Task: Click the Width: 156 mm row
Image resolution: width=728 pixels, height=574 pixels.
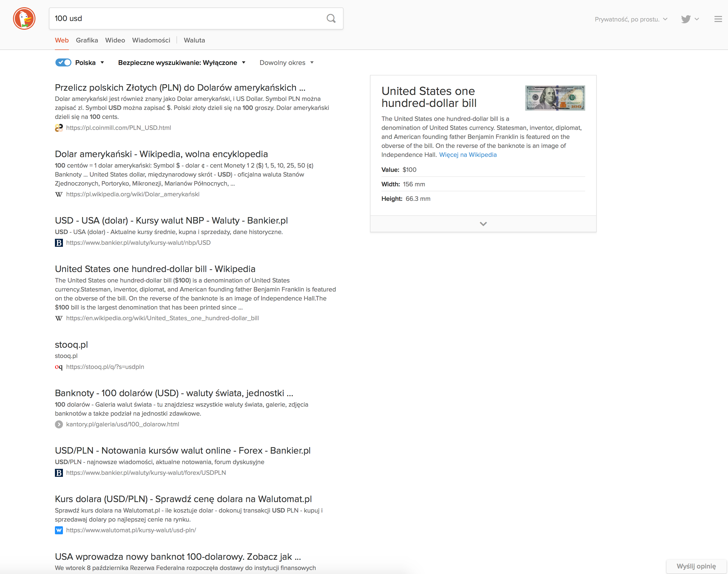Action: pos(483,184)
